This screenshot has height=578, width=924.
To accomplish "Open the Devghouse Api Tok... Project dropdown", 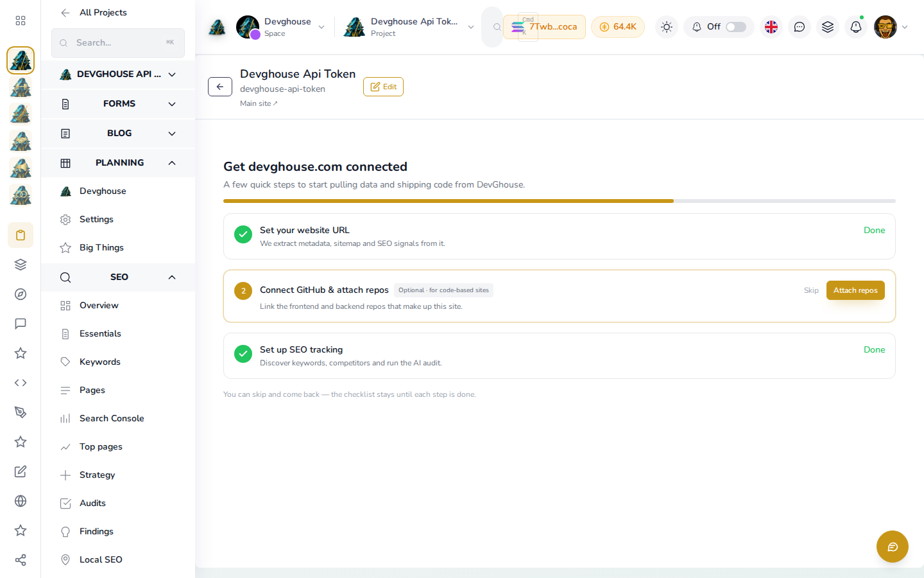I will pos(409,27).
